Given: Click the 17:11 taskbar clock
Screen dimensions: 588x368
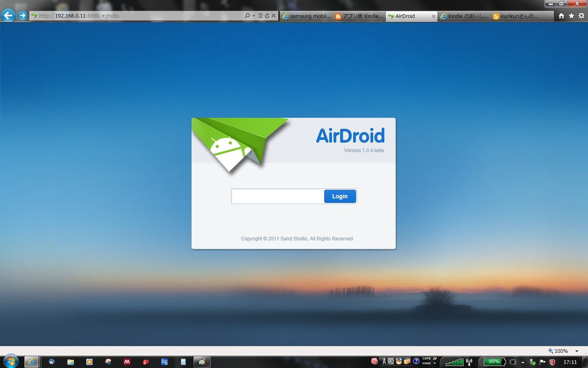Looking at the screenshot, I should (570, 362).
